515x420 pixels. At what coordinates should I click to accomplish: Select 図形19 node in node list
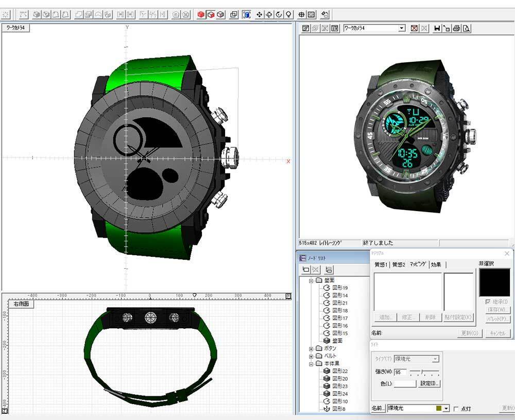[x=339, y=288]
